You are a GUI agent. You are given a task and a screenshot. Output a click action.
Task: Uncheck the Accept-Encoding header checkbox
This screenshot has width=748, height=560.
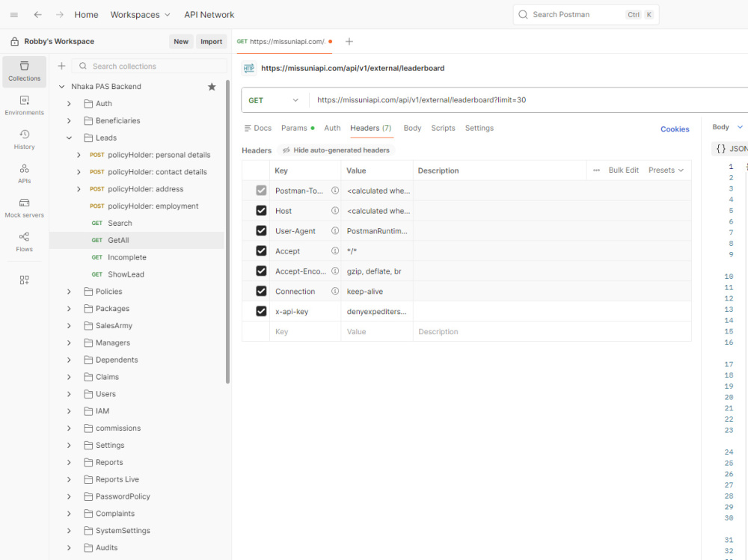[261, 271]
